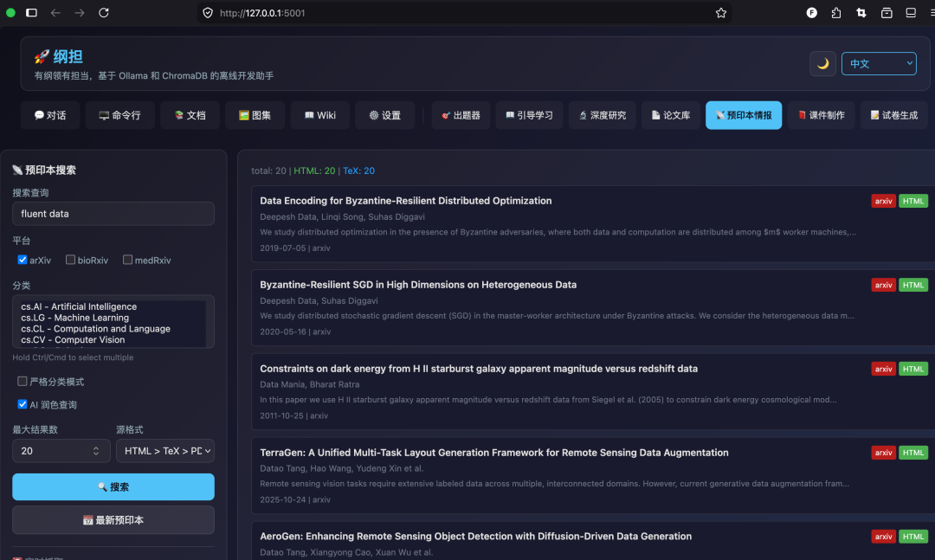Disable AI 润色查询 checkbox
The height and width of the screenshot is (560, 935).
tap(22, 404)
